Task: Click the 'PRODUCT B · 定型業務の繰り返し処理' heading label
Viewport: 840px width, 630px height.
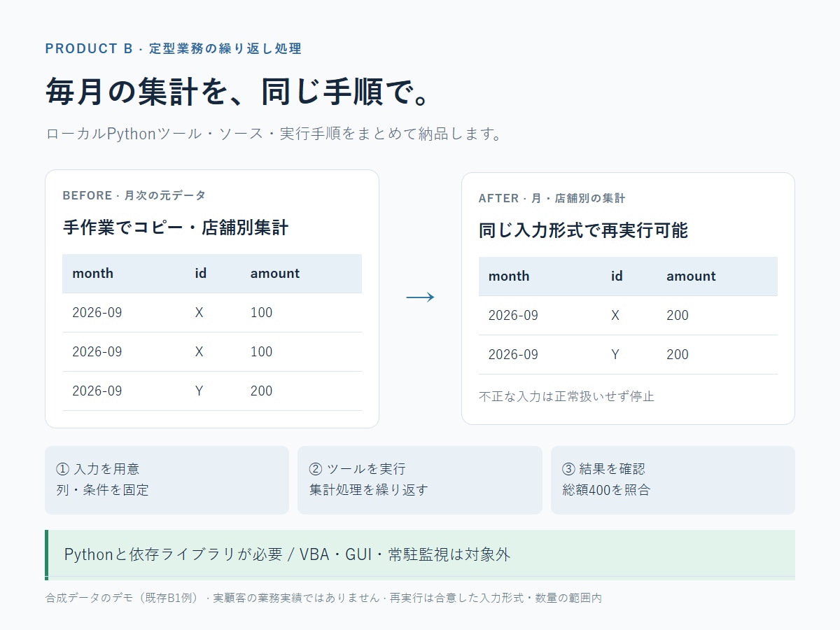Action: (174, 48)
